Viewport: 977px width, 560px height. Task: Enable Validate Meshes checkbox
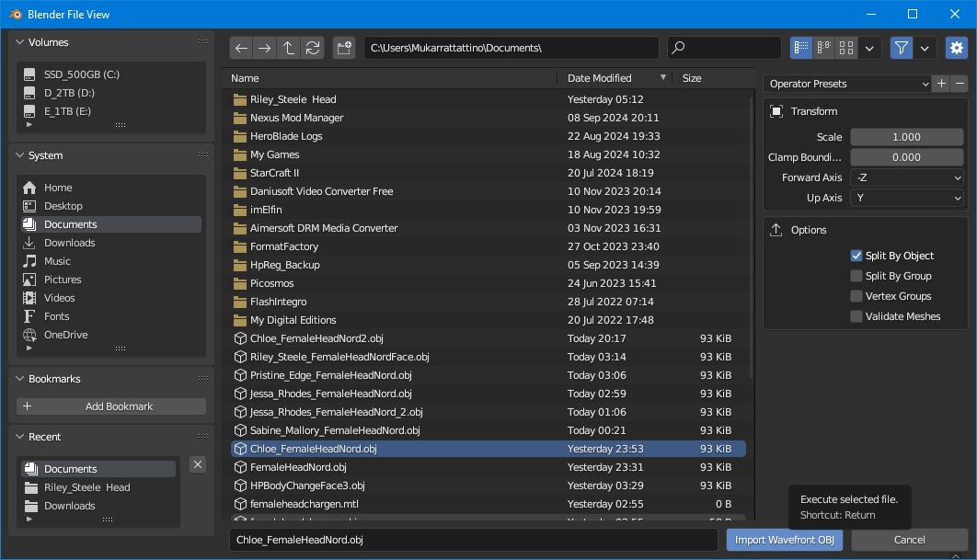856,316
